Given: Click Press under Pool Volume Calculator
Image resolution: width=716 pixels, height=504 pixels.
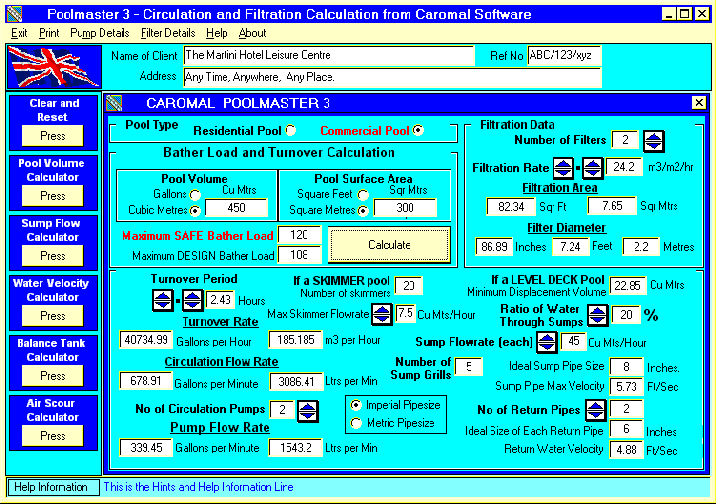Looking at the screenshot, I should click(x=53, y=196).
